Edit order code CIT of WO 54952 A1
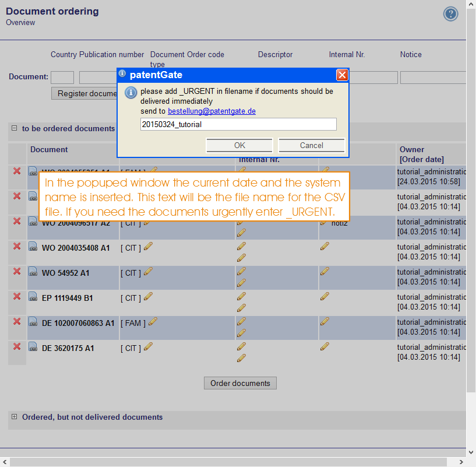Screen dimensions: 476x467 click(148, 271)
